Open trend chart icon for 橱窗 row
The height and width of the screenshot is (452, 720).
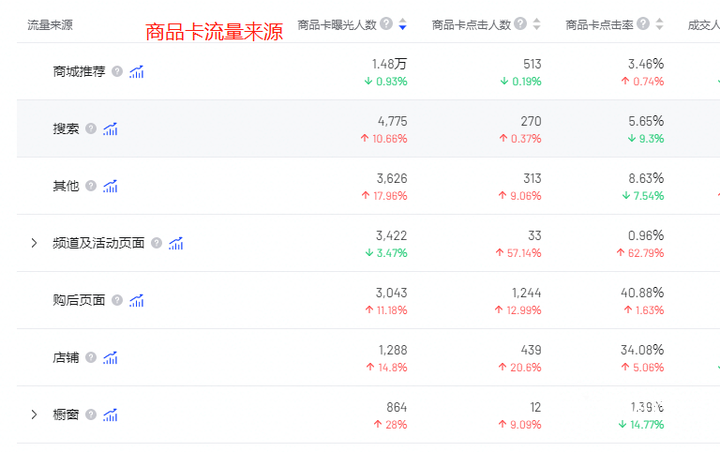(110, 415)
